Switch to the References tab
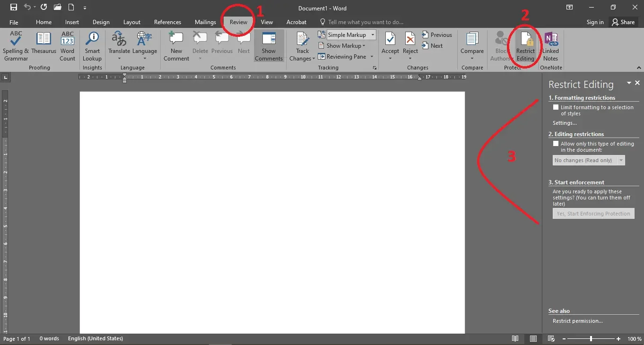644x345 pixels. 167,22
